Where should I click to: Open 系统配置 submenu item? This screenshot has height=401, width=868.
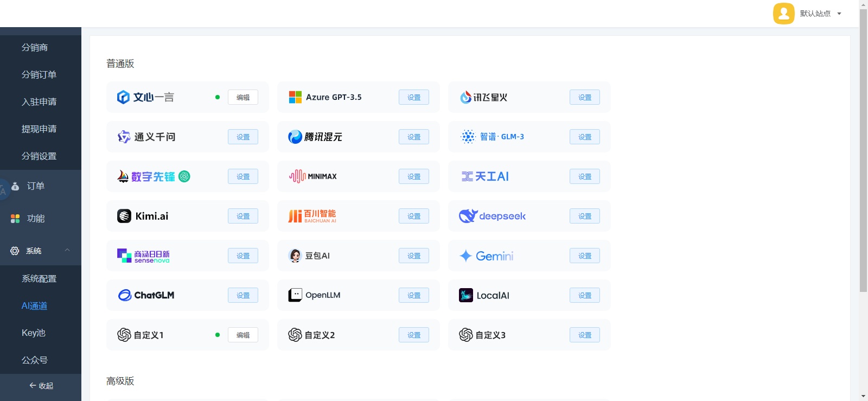click(39, 279)
